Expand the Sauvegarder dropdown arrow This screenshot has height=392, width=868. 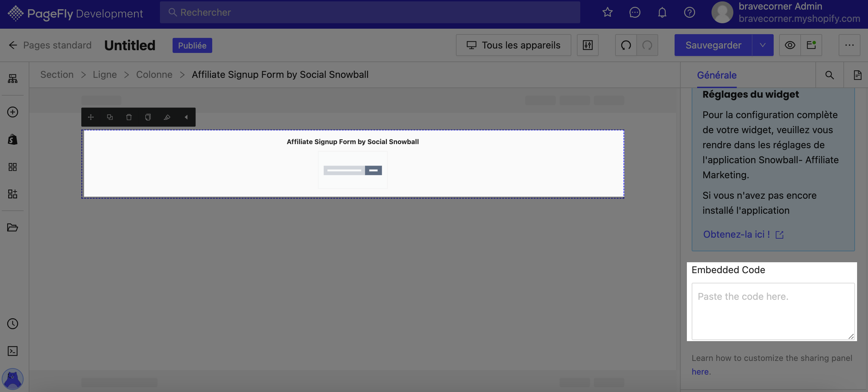762,45
